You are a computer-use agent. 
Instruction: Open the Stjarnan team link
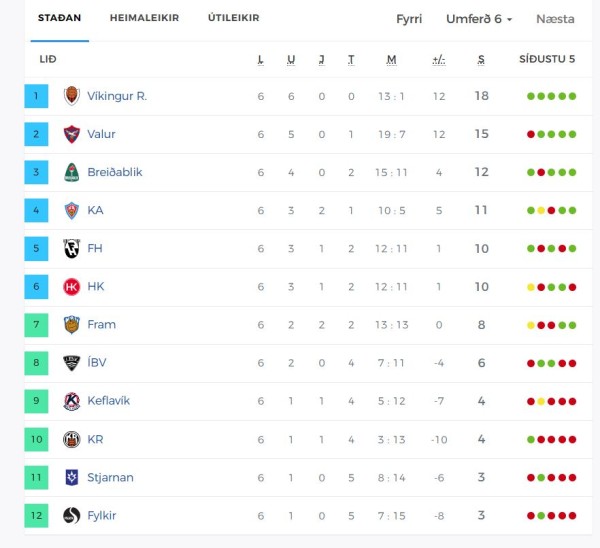(110, 477)
